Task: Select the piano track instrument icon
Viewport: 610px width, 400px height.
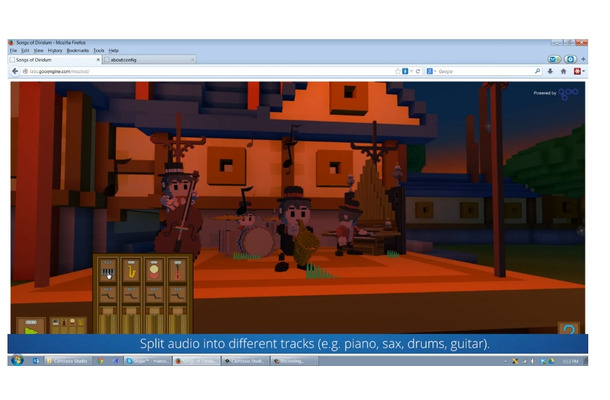Action: [108, 270]
